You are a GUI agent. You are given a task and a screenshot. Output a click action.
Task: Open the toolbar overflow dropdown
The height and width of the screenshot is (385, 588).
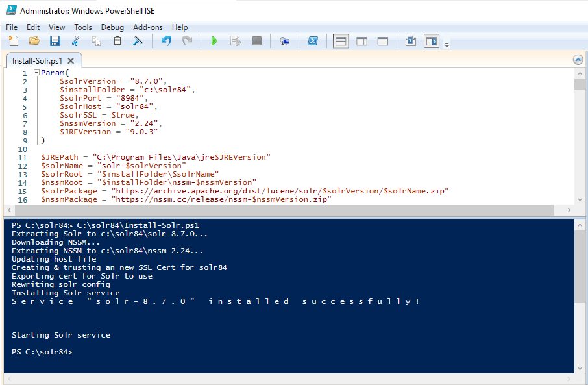coord(446,43)
